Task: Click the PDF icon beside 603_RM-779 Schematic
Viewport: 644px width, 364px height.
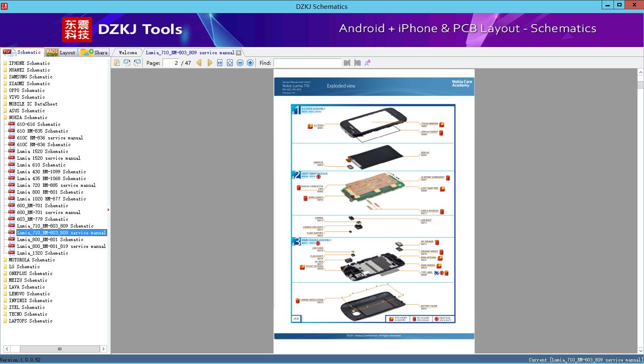Action: 11,219
